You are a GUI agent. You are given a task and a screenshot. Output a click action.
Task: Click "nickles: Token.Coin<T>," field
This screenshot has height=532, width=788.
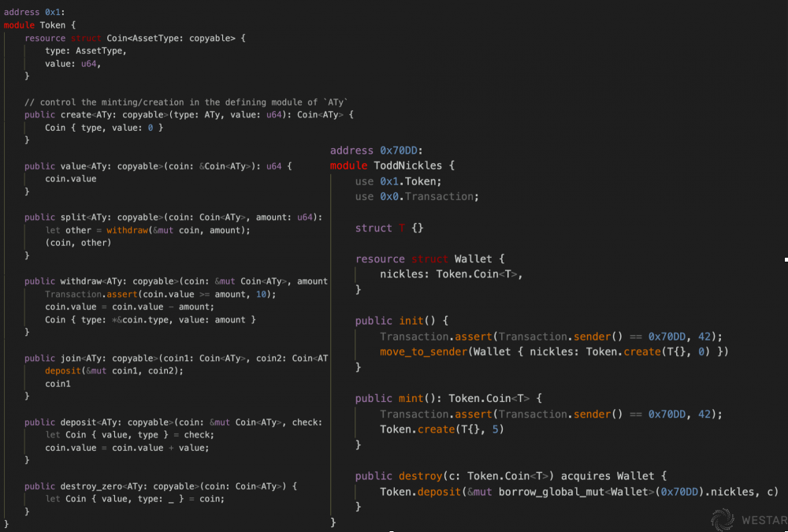[452, 274]
